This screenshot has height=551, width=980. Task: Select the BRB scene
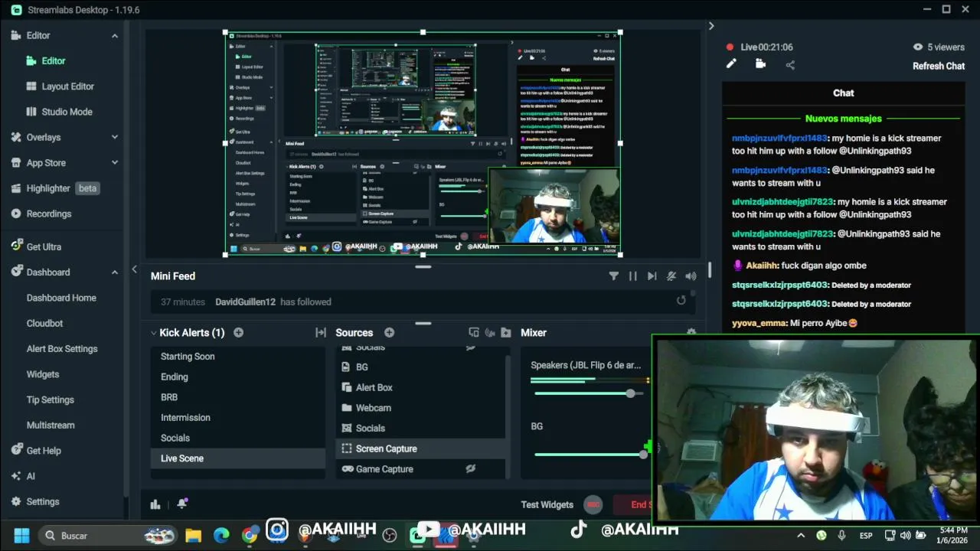coord(238,397)
